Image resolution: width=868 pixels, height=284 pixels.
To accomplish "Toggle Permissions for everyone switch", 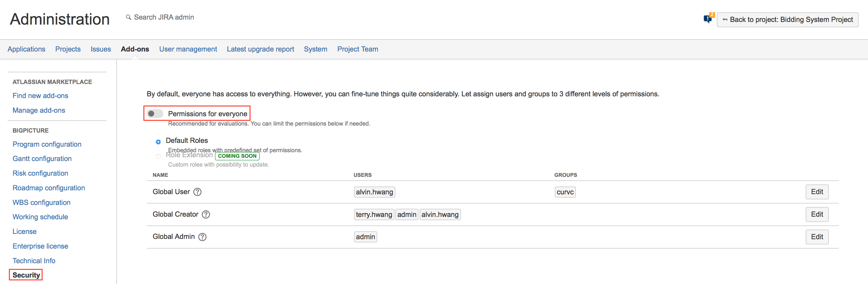I will click(155, 114).
